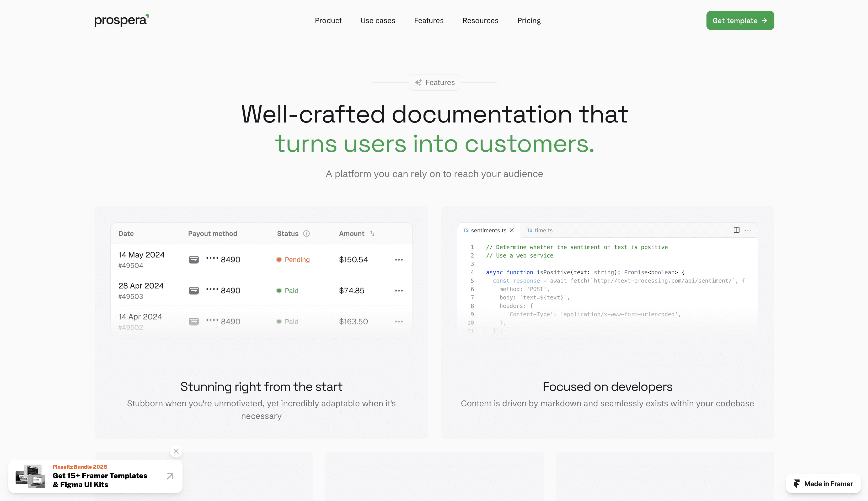Click split editor layout icon

pyautogui.click(x=736, y=230)
